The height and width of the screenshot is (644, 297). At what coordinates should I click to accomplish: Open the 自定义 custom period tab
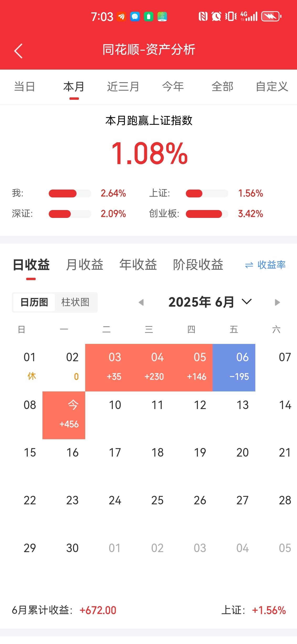coord(272,87)
